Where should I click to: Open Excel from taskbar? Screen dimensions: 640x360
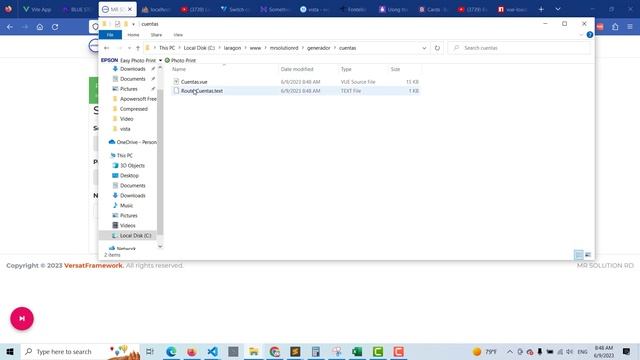[357, 351]
